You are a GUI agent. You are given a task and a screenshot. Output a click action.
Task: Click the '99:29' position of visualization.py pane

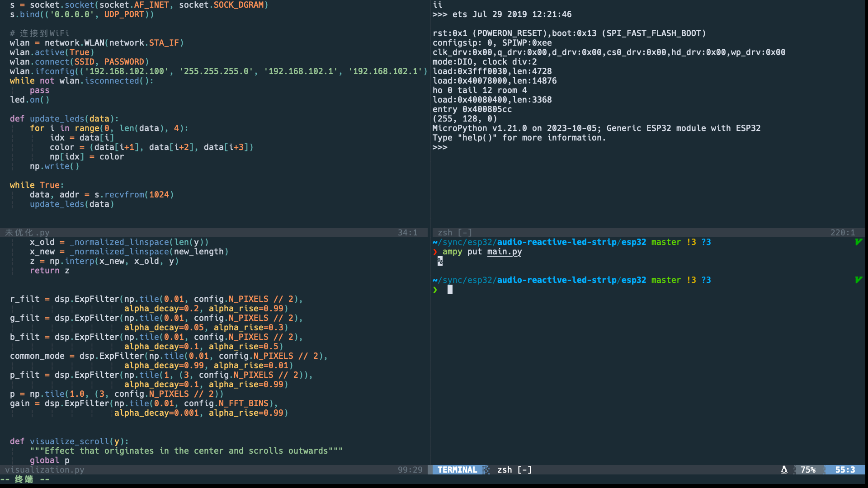point(410,470)
